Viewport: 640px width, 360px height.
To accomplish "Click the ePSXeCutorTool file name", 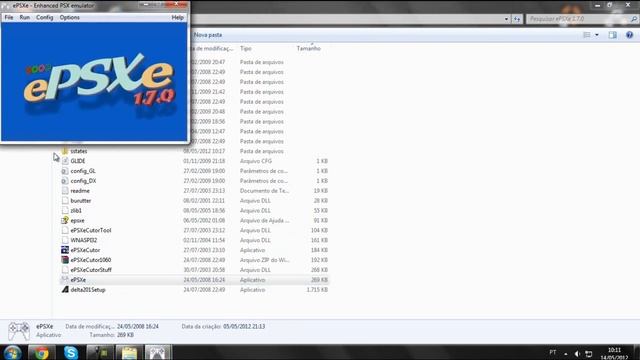I will (x=91, y=230).
